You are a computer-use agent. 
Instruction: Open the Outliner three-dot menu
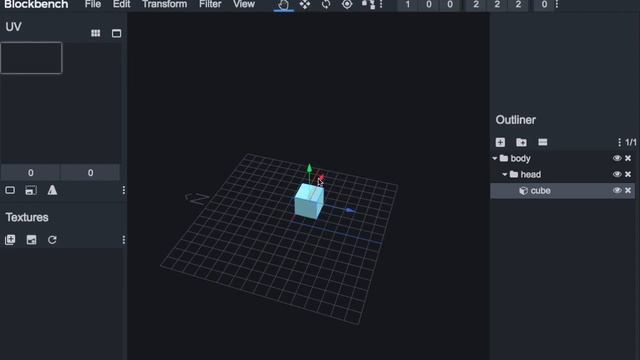[620, 142]
